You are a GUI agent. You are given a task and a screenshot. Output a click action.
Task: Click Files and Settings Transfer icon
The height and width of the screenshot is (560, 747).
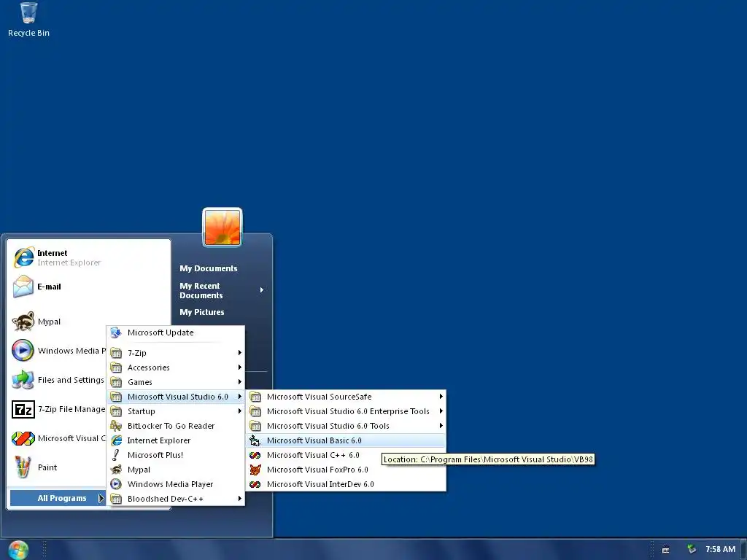[23, 379]
